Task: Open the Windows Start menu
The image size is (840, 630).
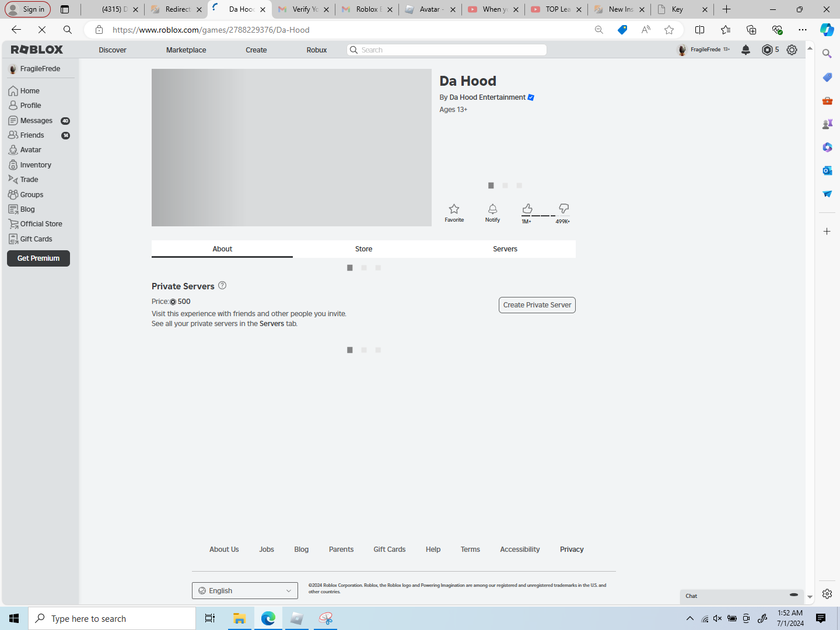Action: point(14,618)
